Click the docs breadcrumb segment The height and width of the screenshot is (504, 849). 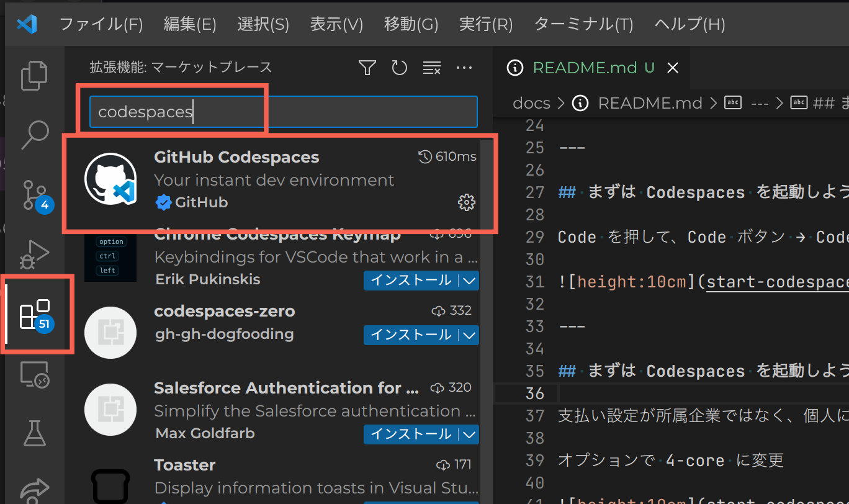[531, 103]
